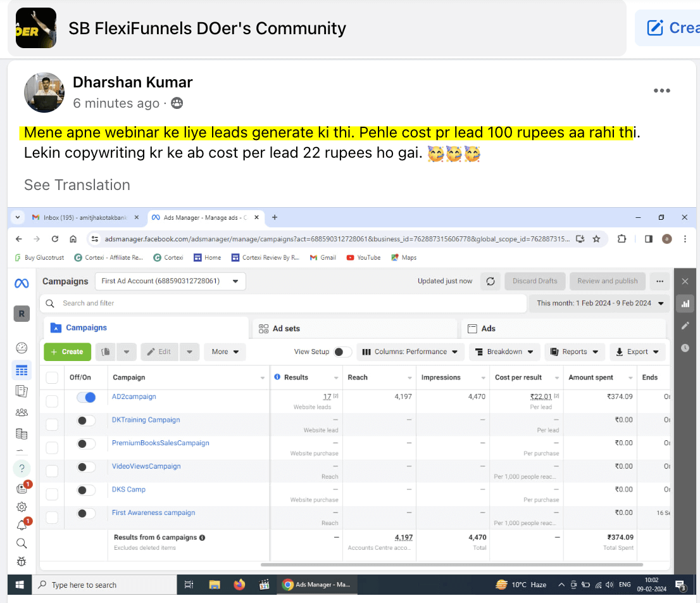Click the refresh icon beside Updated just now
Viewport: 700px width, 603px height.
tap(491, 281)
